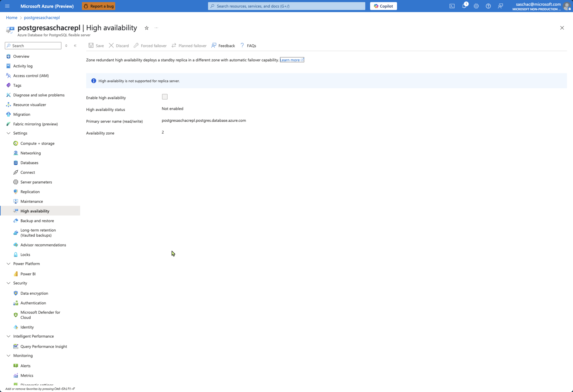This screenshot has width=573, height=392.
Task: Click the Databases icon
Action: 16,163
